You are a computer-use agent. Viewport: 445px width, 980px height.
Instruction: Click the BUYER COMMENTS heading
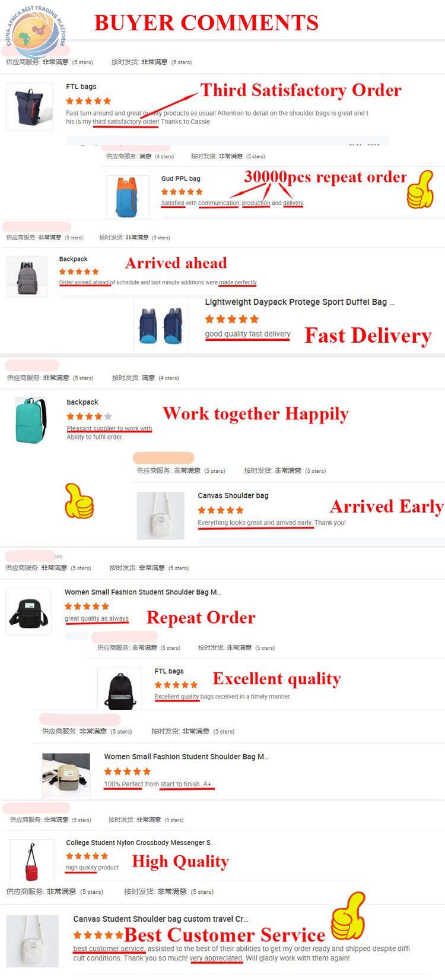point(206,23)
